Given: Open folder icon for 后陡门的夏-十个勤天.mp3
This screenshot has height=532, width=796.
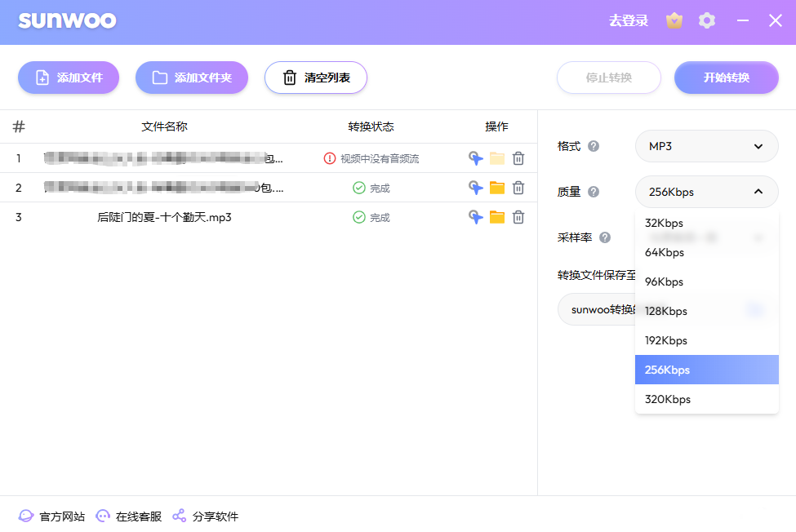Looking at the screenshot, I should tap(497, 217).
